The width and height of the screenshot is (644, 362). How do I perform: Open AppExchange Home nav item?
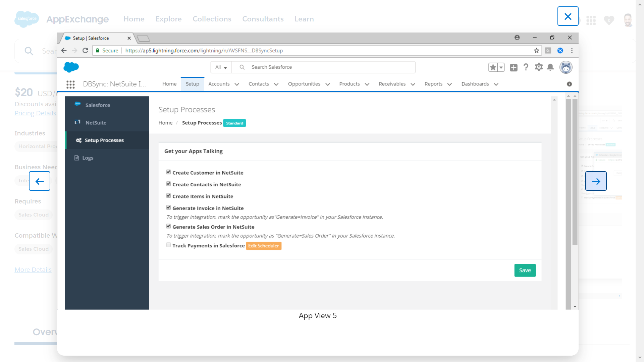134,19
